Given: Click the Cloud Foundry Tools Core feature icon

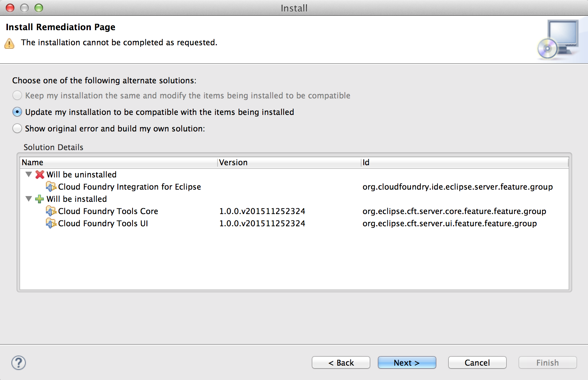Looking at the screenshot, I should click(x=51, y=211).
